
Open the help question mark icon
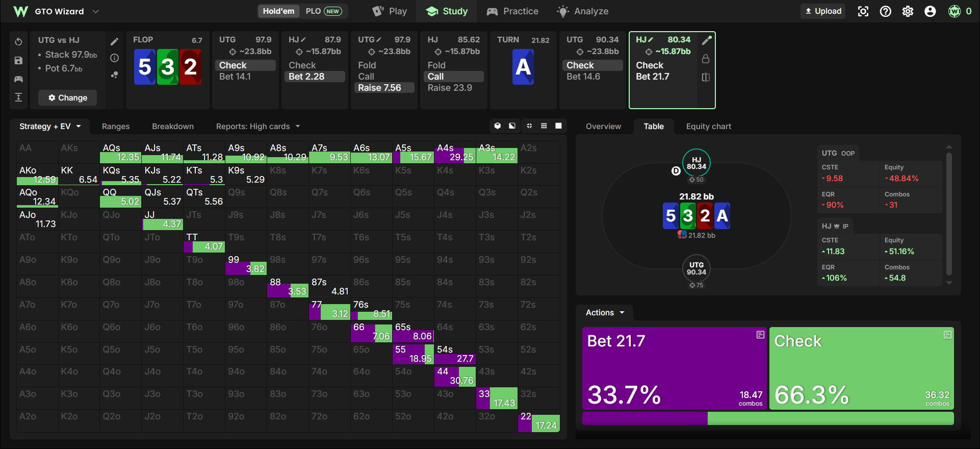886,11
